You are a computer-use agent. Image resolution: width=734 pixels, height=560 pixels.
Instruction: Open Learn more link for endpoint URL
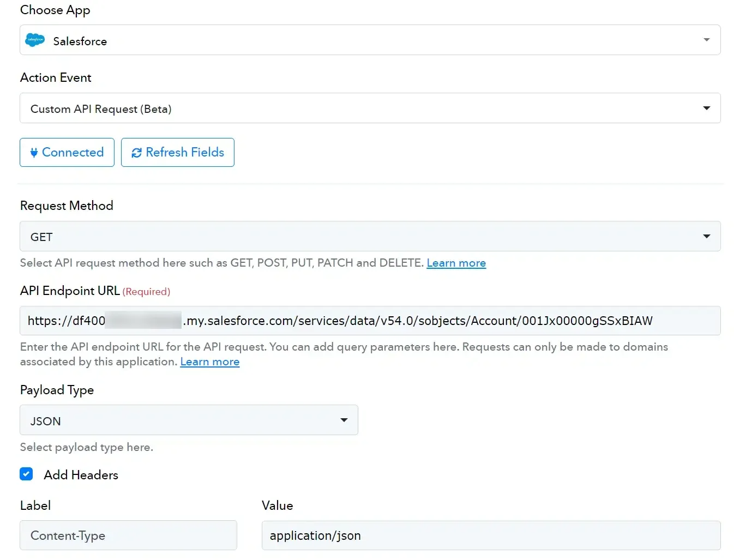click(210, 362)
